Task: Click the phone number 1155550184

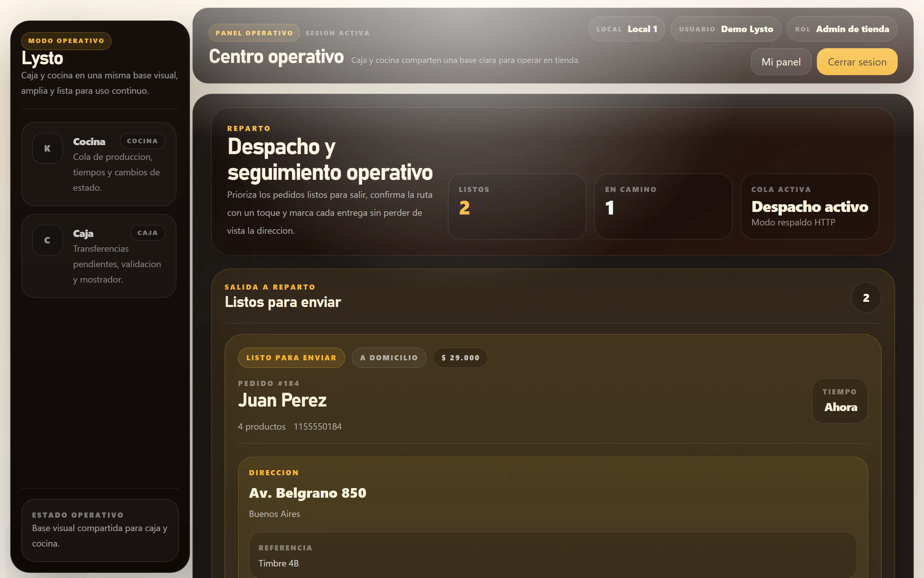Action: 318,427
